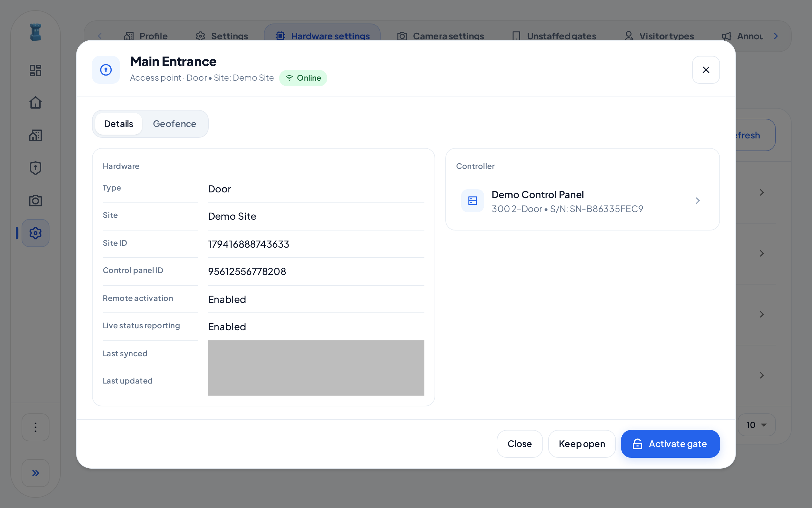Click the Demo Control Panel title

click(x=538, y=195)
